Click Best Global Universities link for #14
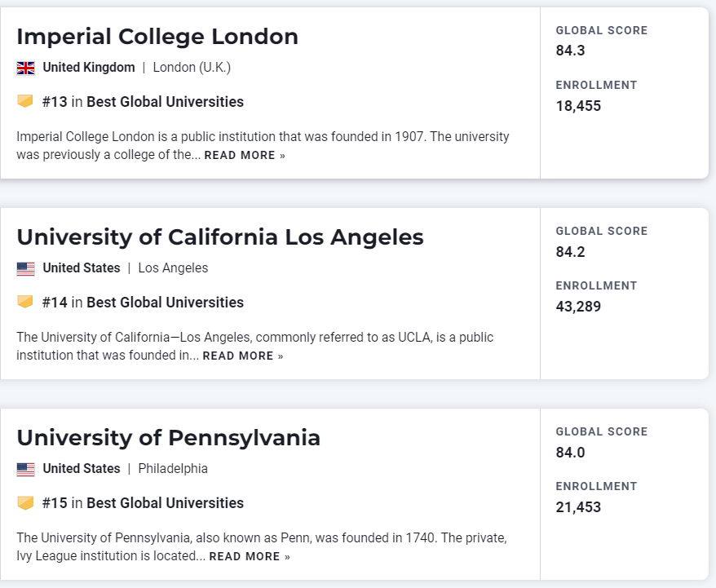 [x=165, y=303]
